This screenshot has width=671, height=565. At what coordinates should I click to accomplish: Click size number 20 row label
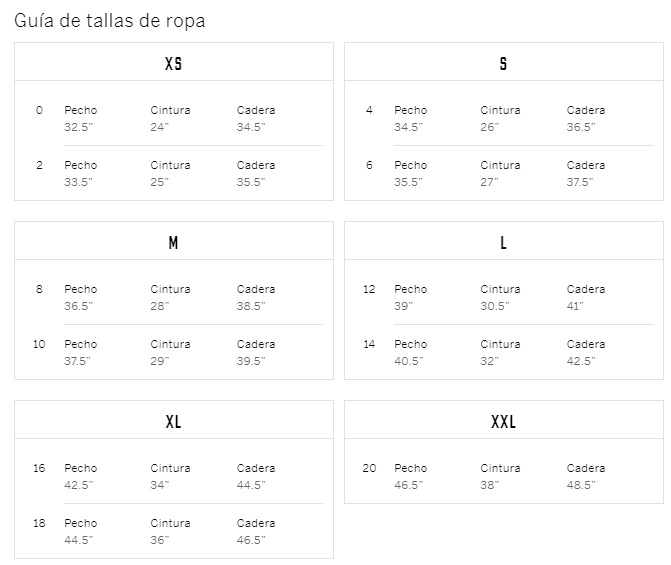point(369,468)
